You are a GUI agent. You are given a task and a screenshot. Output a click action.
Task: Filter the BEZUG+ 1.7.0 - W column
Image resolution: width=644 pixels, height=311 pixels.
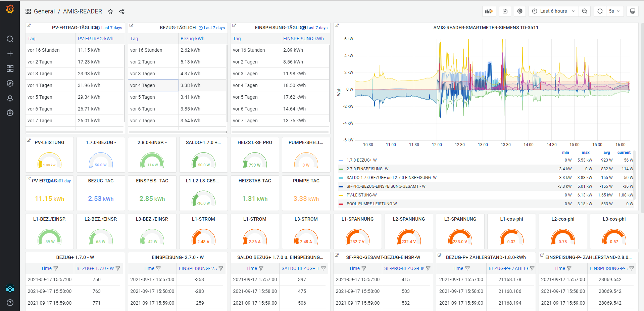[x=118, y=268]
